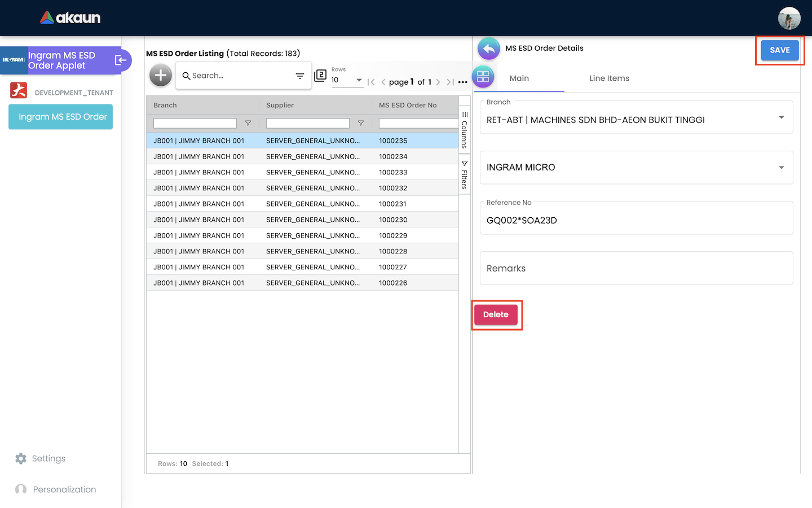Click the red Delete button

(x=496, y=315)
